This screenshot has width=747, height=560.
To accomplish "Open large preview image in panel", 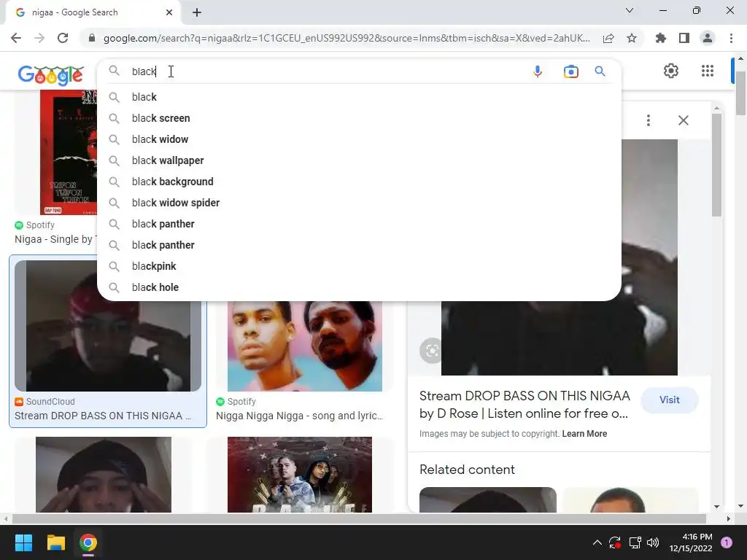I will pyautogui.click(x=560, y=338).
